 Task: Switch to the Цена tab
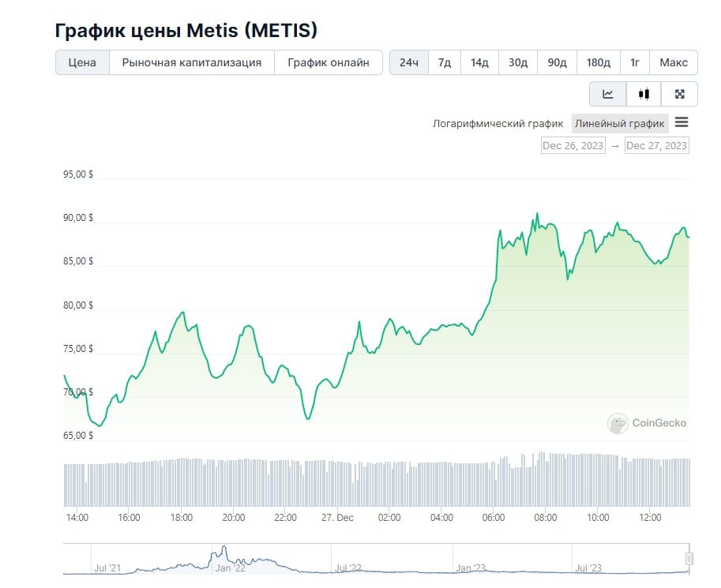click(82, 62)
